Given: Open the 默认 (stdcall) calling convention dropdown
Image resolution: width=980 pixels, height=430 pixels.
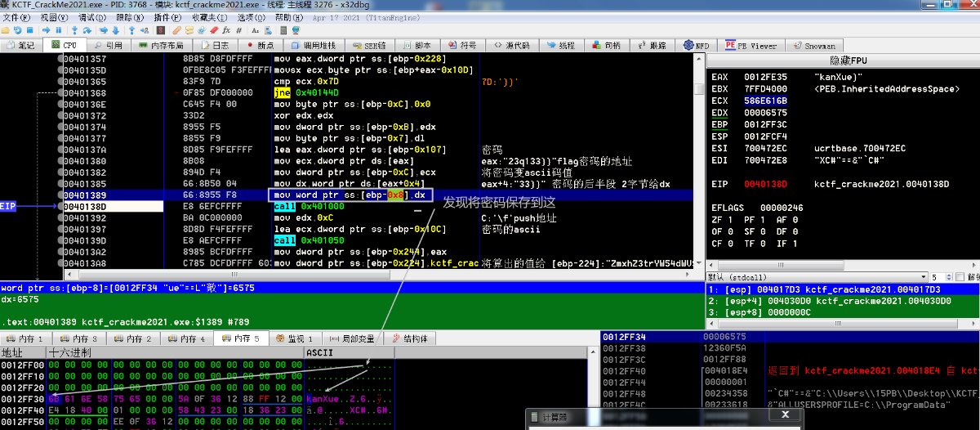Looking at the screenshot, I should coord(817,277).
